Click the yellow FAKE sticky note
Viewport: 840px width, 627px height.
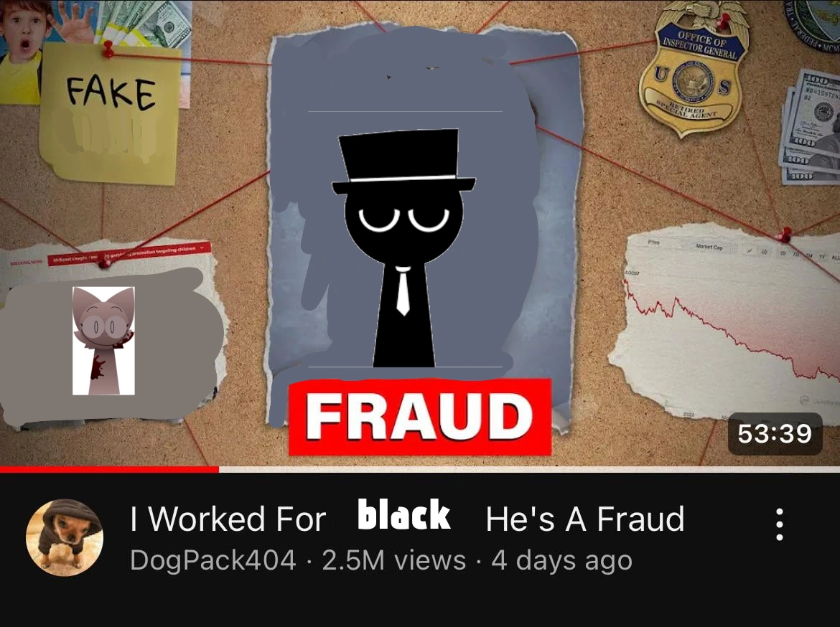coord(110,113)
